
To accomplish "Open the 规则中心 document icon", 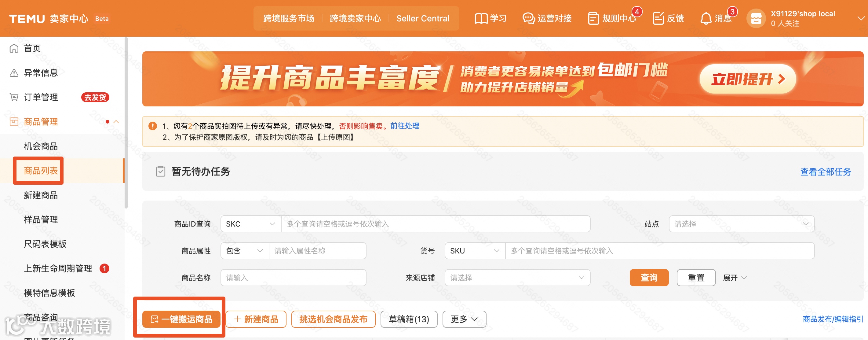I will 593,19.
